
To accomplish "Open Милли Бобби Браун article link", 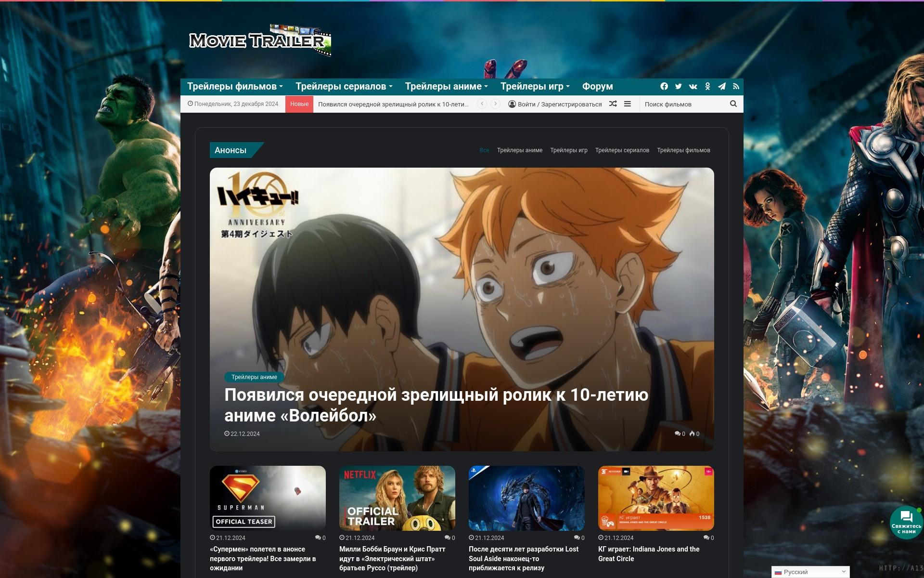I will click(392, 558).
